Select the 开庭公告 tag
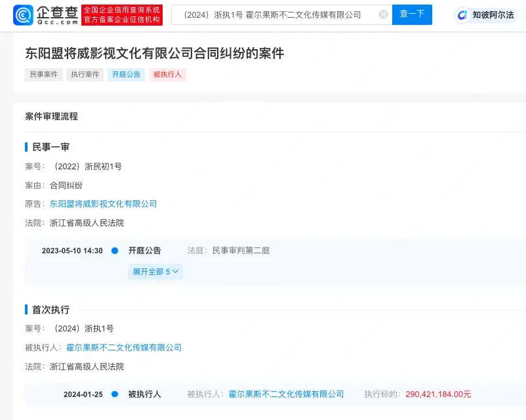The height and width of the screenshot is (420, 526). coord(126,74)
